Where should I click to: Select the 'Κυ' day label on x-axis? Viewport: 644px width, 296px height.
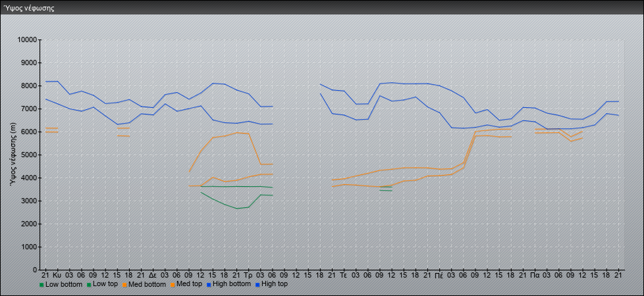(x=57, y=274)
